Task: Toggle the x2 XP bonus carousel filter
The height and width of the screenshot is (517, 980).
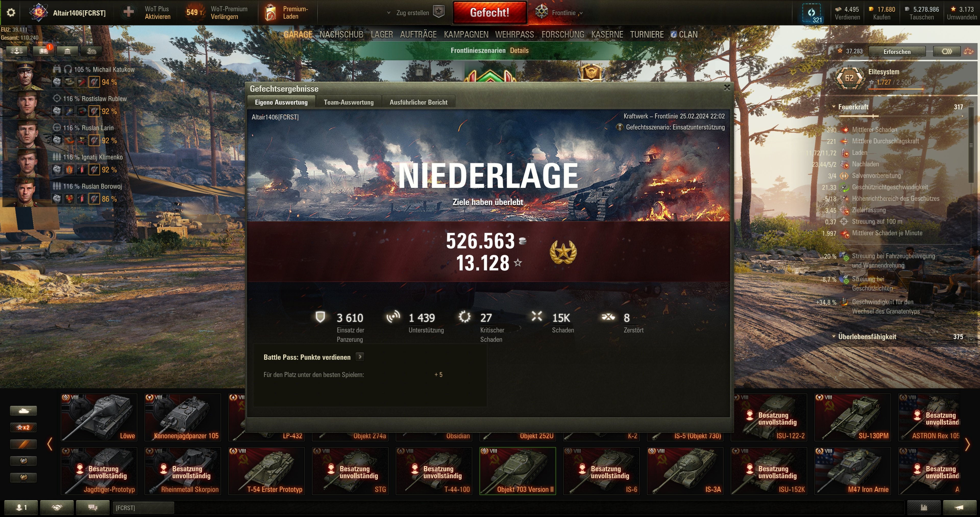Action: coord(23,427)
